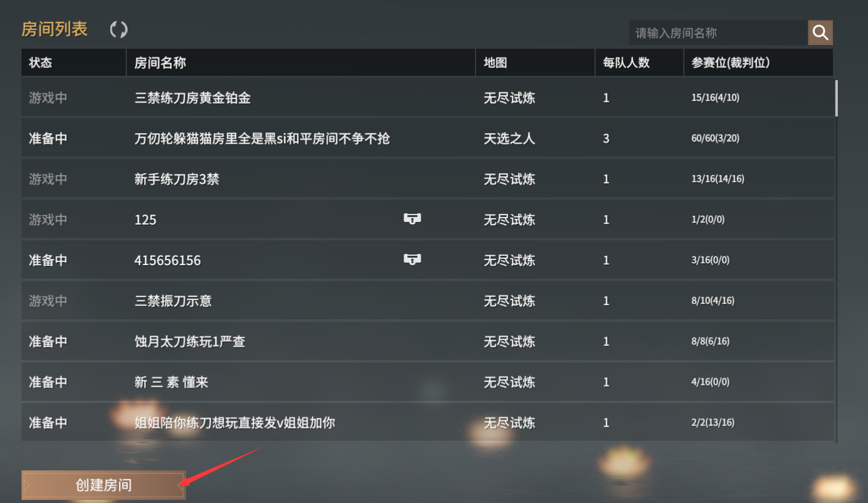Viewport: 868px width, 503px height.
Task: Choose room 蚀月太刀练玩1严查
Action: click(x=428, y=341)
